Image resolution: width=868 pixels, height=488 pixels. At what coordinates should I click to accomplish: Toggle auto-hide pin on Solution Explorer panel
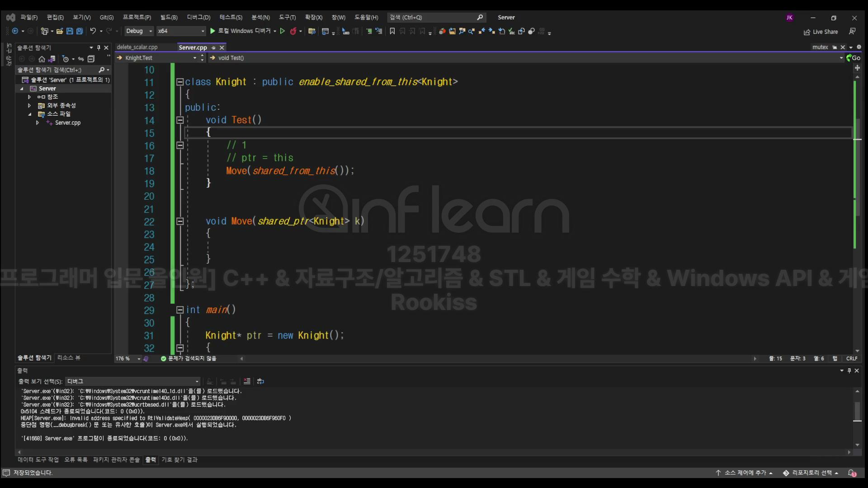point(99,47)
